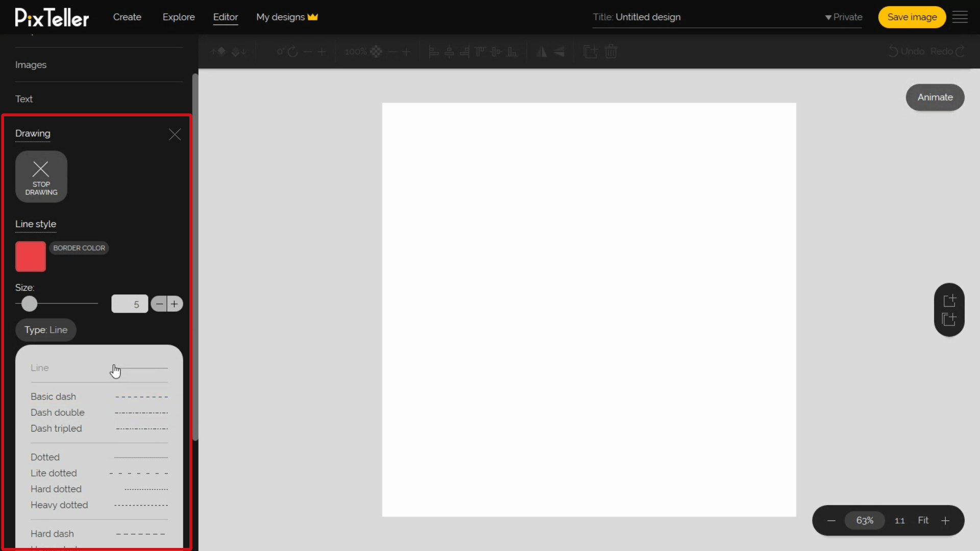Open the Create menu
980x551 pixels.
click(127, 17)
